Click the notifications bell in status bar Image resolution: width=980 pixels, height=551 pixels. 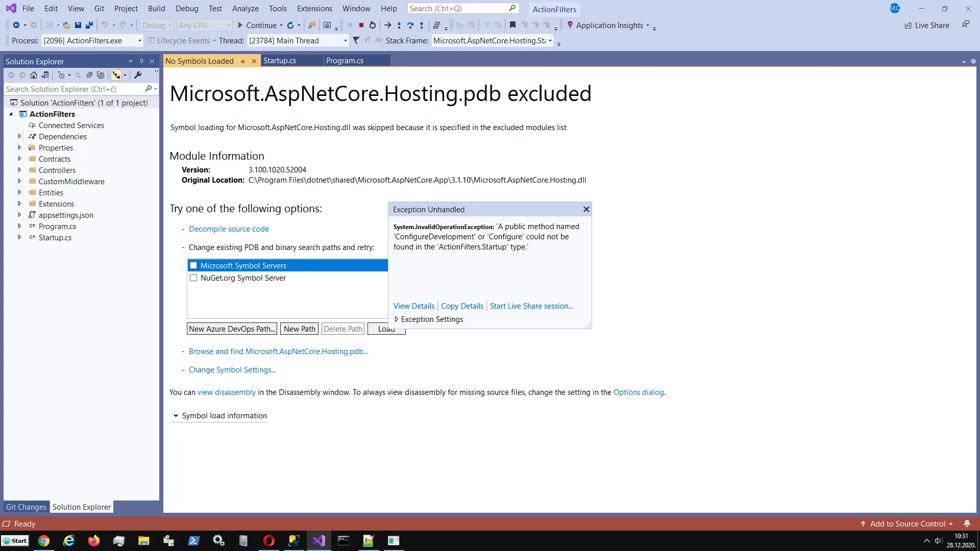tap(967, 523)
